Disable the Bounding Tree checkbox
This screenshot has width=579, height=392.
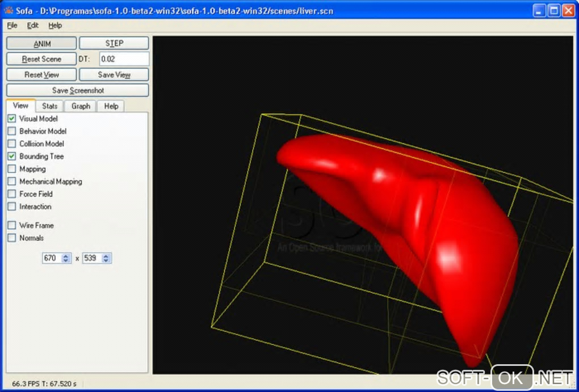click(12, 156)
